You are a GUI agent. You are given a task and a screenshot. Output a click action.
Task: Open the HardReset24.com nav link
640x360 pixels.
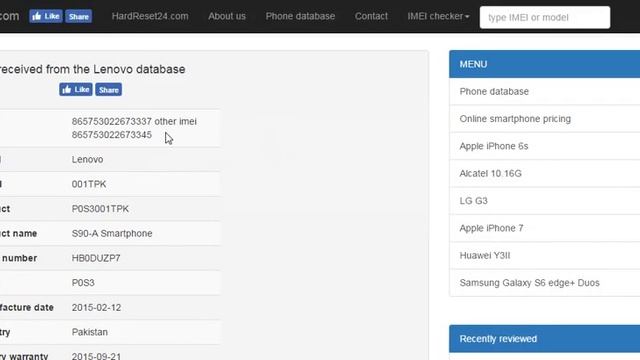click(150, 16)
